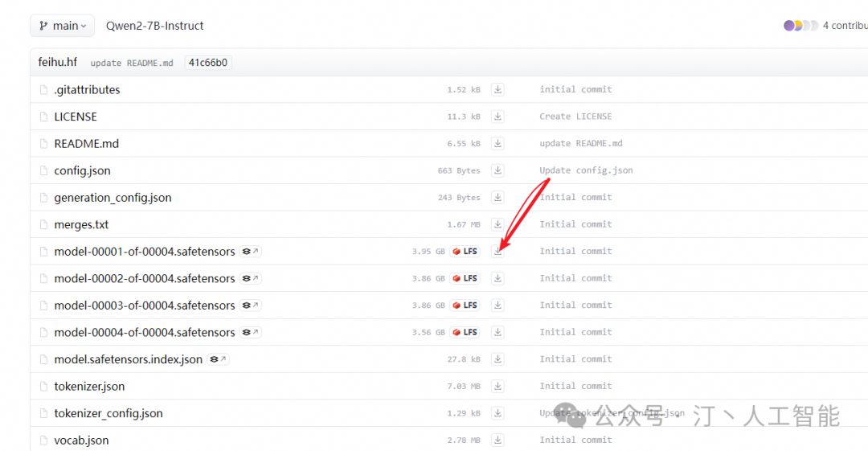Open the model-00002-of-00004.safetensors file page

coord(145,278)
